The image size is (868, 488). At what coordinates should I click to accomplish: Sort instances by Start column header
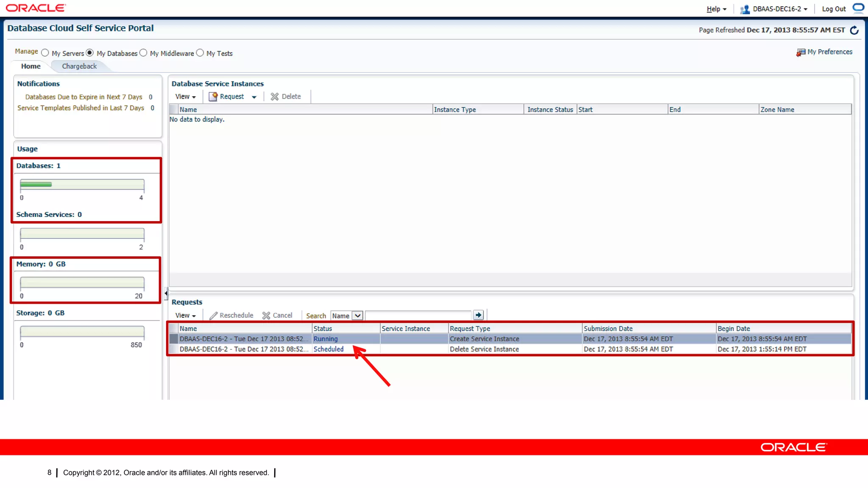622,109
